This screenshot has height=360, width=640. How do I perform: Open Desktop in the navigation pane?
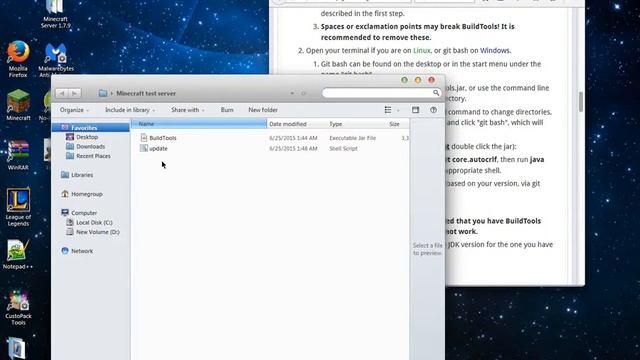tap(87, 137)
